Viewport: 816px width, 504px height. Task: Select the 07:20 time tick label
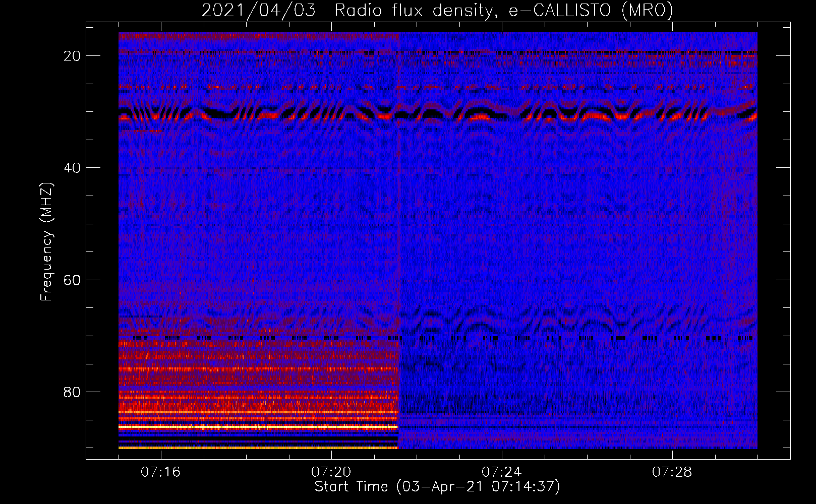click(x=331, y=472)
